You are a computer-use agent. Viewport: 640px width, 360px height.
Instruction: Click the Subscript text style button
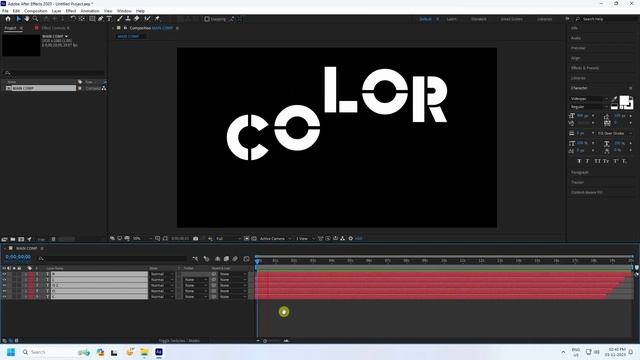[624, 161]
